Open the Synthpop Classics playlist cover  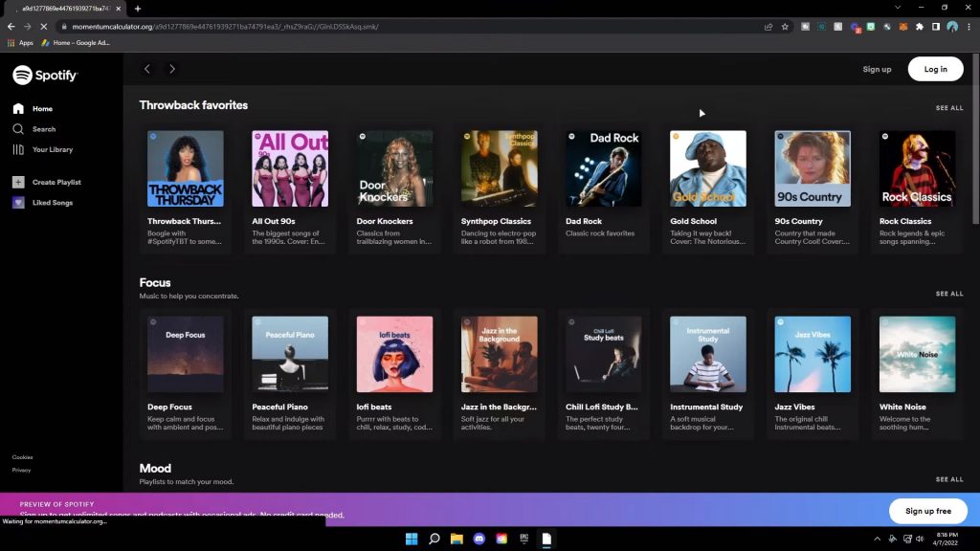tap(499, 168)
